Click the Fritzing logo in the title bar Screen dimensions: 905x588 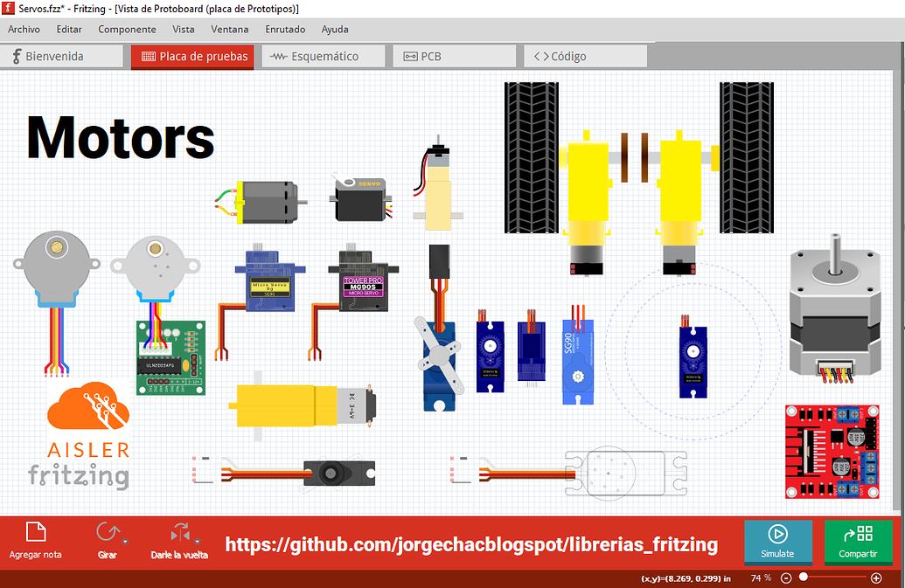point(8,8)
